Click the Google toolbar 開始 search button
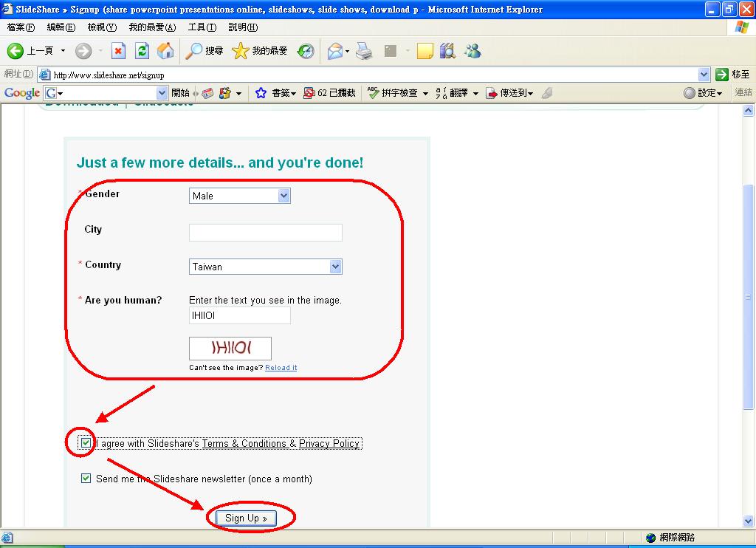756x548 pixels. coord(180,92)
